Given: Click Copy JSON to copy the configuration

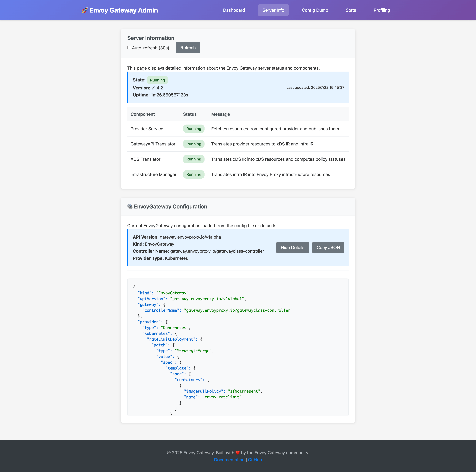Looking at the screenshot, I should pos(328,247).
